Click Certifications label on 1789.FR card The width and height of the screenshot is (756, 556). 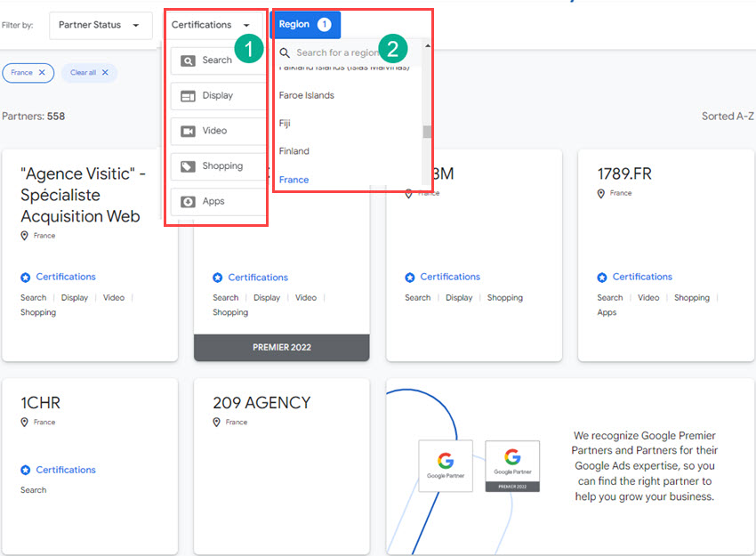click(642, 277)
